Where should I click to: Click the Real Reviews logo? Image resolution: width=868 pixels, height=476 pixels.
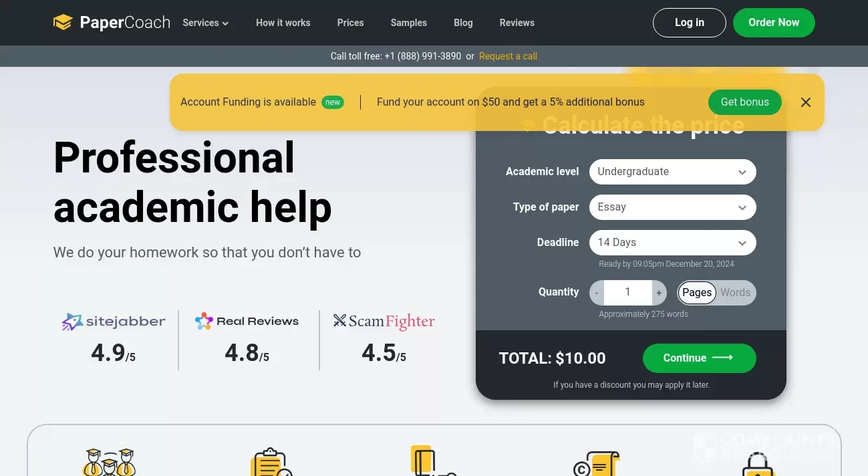pyautogui.click(x=247, y=322)
